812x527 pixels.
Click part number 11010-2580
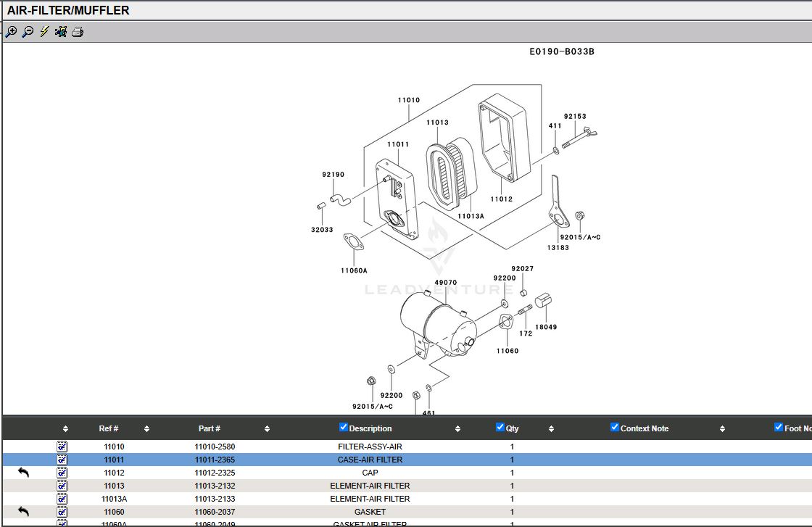(215, 447)
